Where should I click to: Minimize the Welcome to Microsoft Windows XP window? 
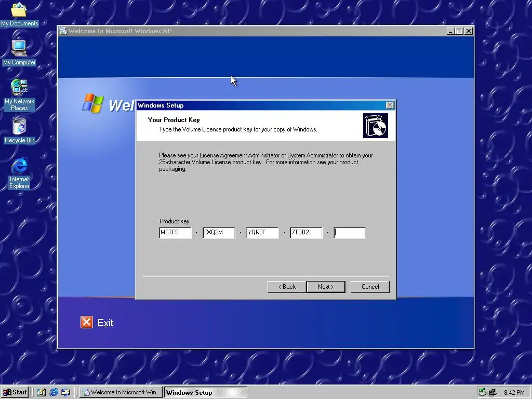pyautogui.click(x=450, y=31)
